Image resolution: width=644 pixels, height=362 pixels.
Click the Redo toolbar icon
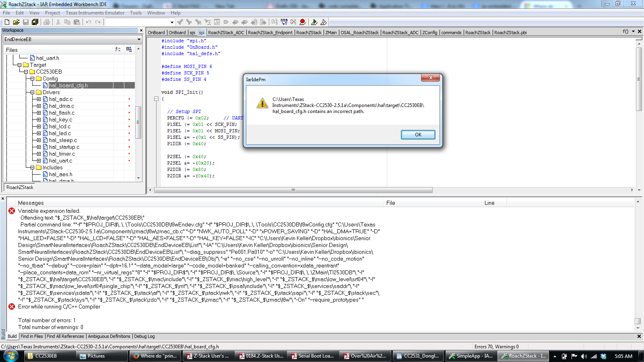coord(98,22)
